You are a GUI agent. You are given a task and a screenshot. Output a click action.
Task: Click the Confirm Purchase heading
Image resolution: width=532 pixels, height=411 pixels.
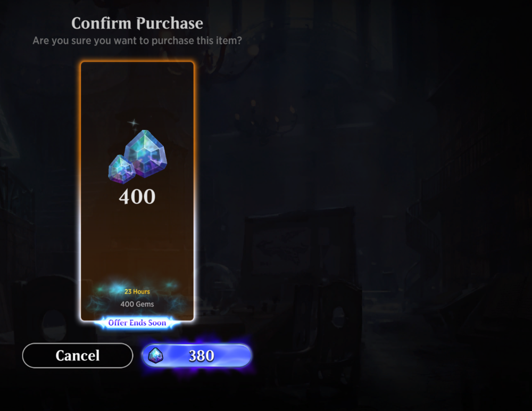(137, 23)
